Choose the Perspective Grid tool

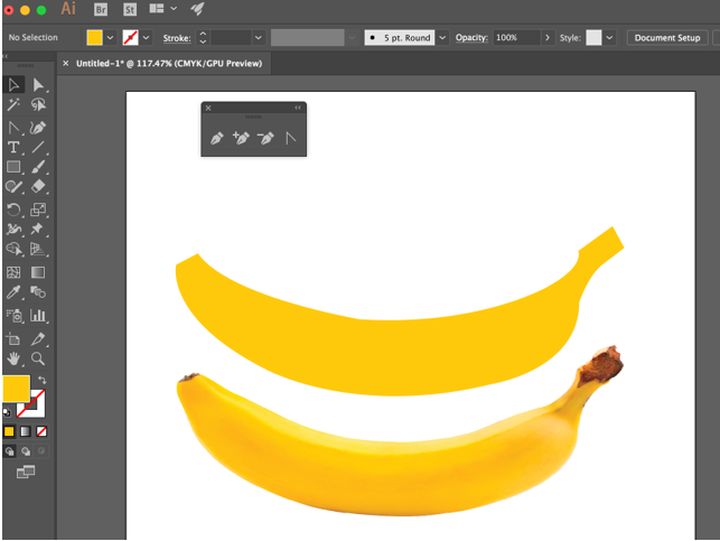click(x=38, y=249)
